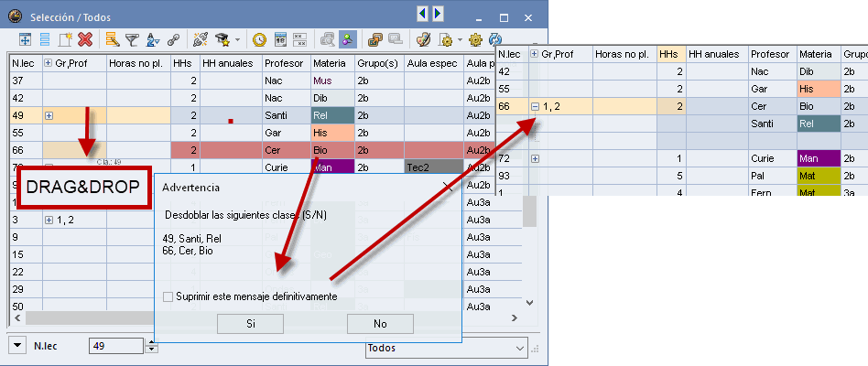Click row number 15 in left table
This screenshot has height=366, width=868.
tap(26, 254)
